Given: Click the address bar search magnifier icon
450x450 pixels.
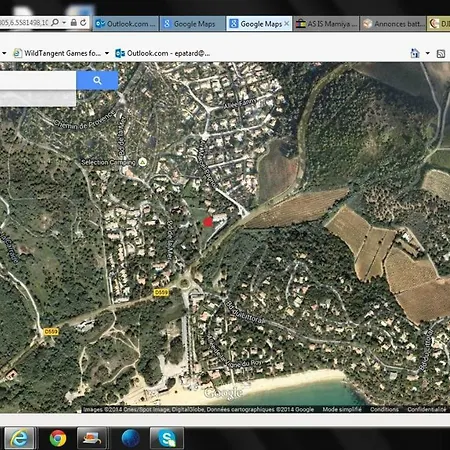Looking at the screenshot, I should tap(55, 23).
